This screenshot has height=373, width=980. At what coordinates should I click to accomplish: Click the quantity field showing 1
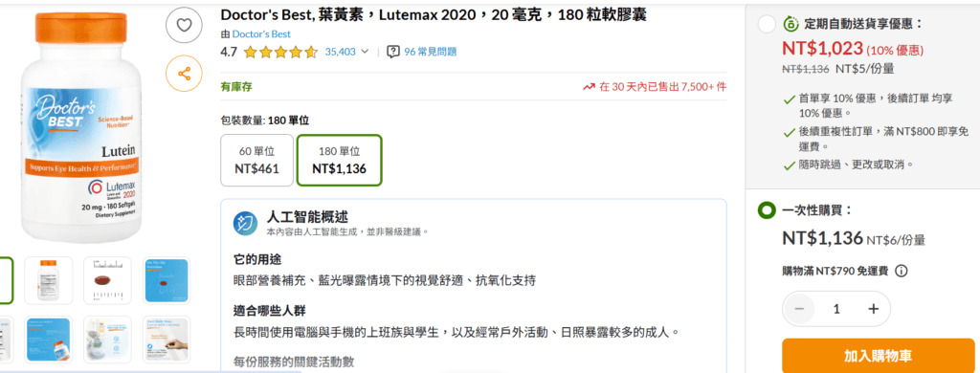[x=836, y=309]
